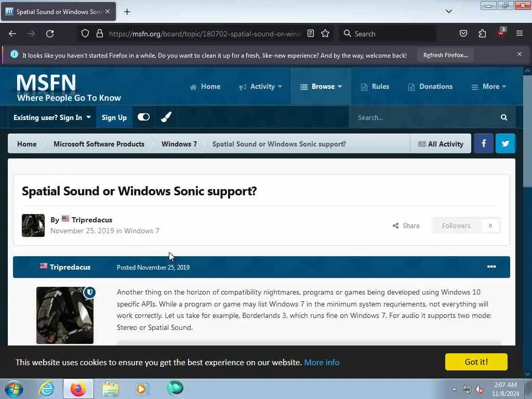Bookmark this page with the star icon
This screenshot has height=399, width=532.
tap(325, 33)
